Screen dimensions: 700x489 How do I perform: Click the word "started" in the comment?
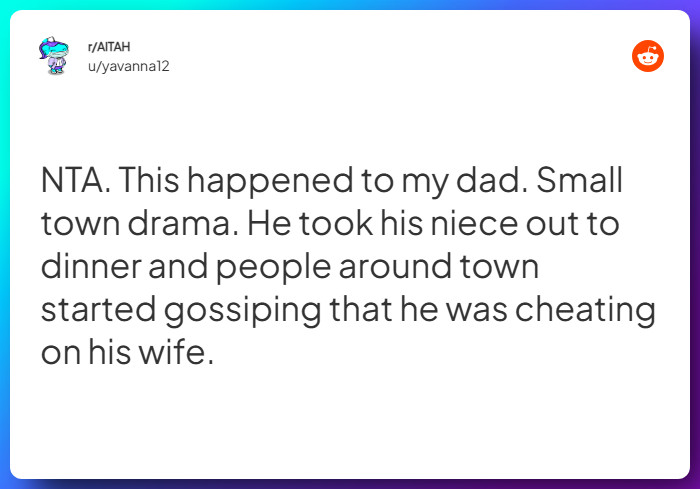pyautogui.click(x=98, y=310)
